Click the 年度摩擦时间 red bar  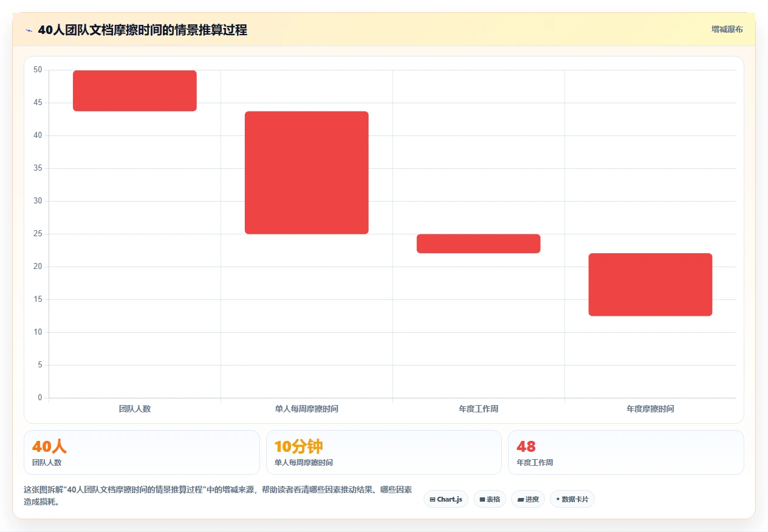point(650,285)
